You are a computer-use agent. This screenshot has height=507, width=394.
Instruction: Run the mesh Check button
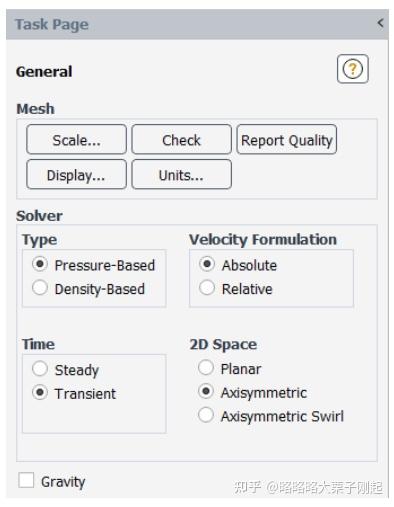(x=181, y=140)
